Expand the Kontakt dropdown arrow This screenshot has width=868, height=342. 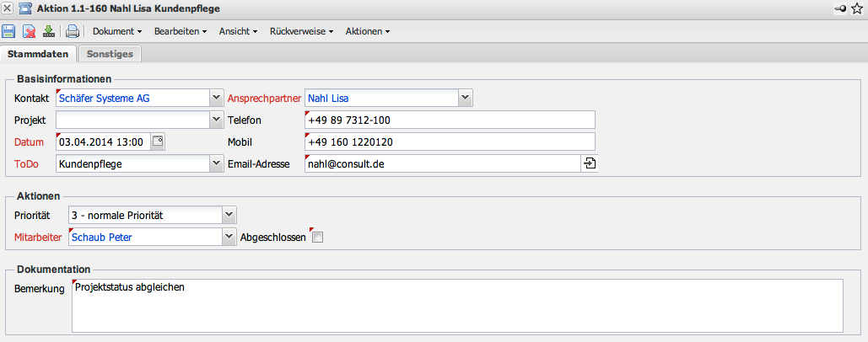(214, 98)
